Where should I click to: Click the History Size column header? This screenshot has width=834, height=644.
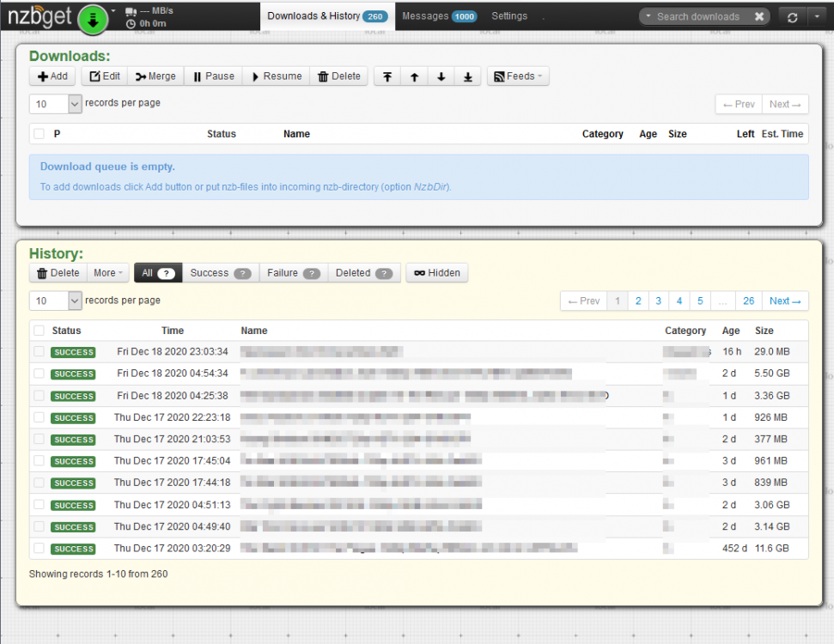(764, 331)
